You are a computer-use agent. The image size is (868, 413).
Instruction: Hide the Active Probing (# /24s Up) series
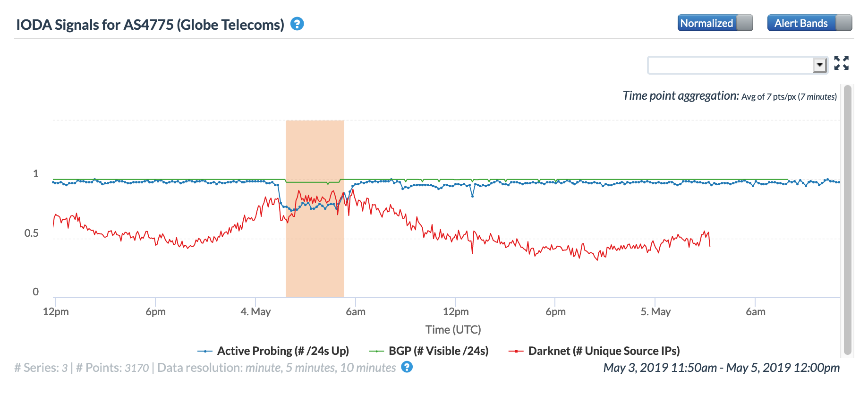(282, 351)
